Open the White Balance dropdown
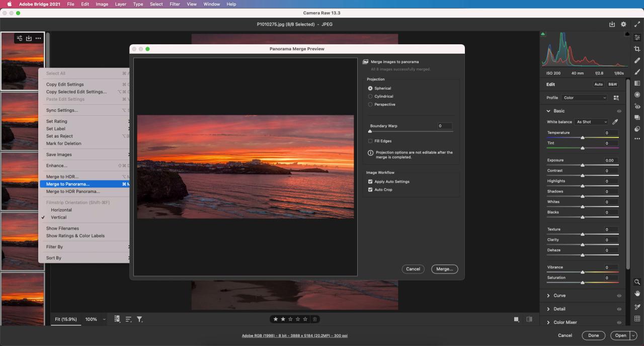This screenshot has height=346, width=644. 591,121
